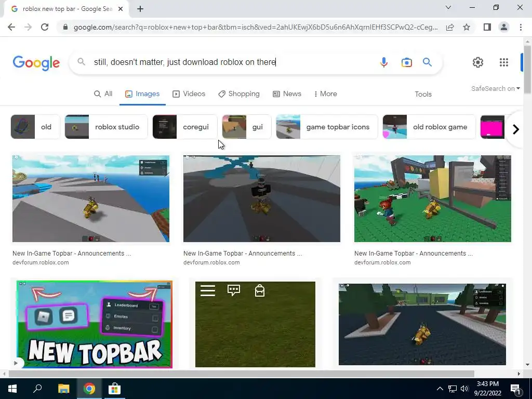Screen dimensions: 532x399
Task: Click the horizontal page scrollbar
Action: (x=241, y=374)
